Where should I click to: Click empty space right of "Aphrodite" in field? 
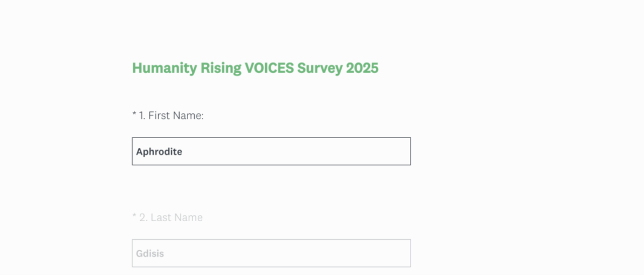302,151
